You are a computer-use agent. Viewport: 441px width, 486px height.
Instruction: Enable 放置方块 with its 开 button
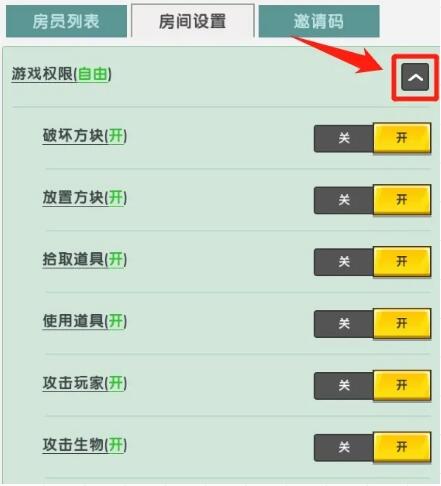click(x=402, y=200)
